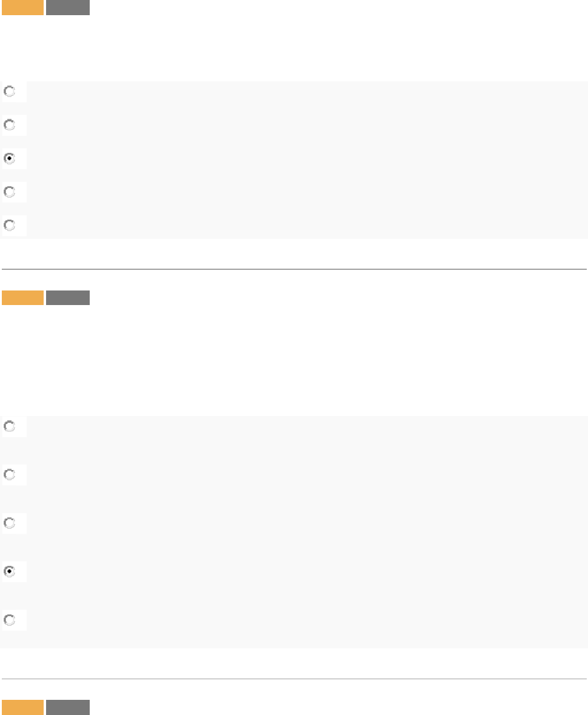588x715 pixels.
Task: Pick the third radio option in the middle question
Action: tap(10, 523)
